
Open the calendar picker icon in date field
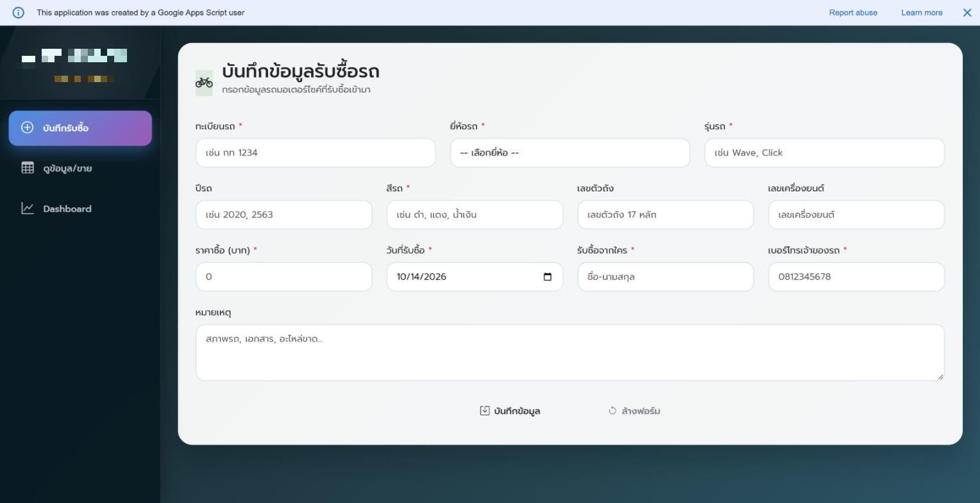coord(547,277)
